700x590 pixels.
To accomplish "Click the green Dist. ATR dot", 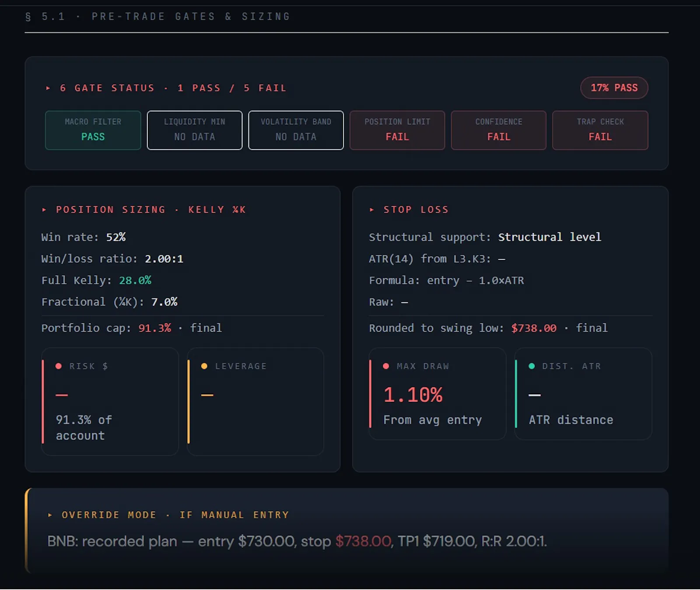I will pos(532,366).
